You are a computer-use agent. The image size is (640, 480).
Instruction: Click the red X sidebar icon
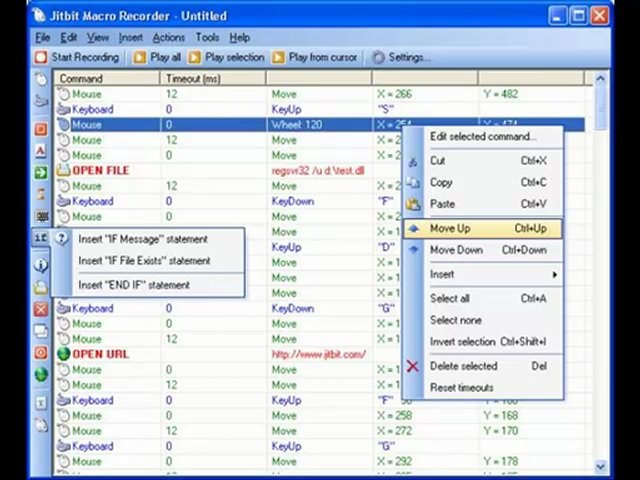click(41, 309)
